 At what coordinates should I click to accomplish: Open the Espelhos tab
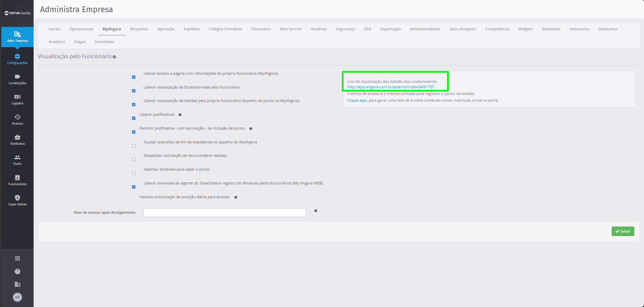click(192, 29)
